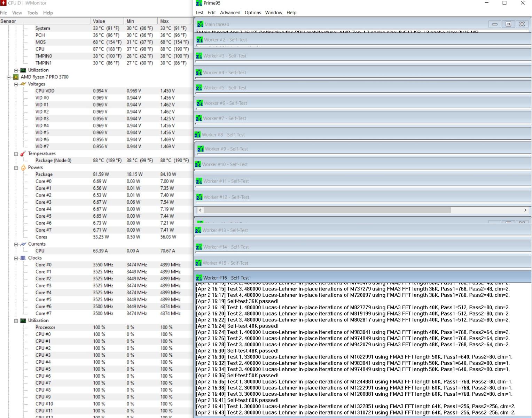Collapse the lower Utilization section under Clocks
This screenshot has height=418, width=532.
click(x=16, y=321)
